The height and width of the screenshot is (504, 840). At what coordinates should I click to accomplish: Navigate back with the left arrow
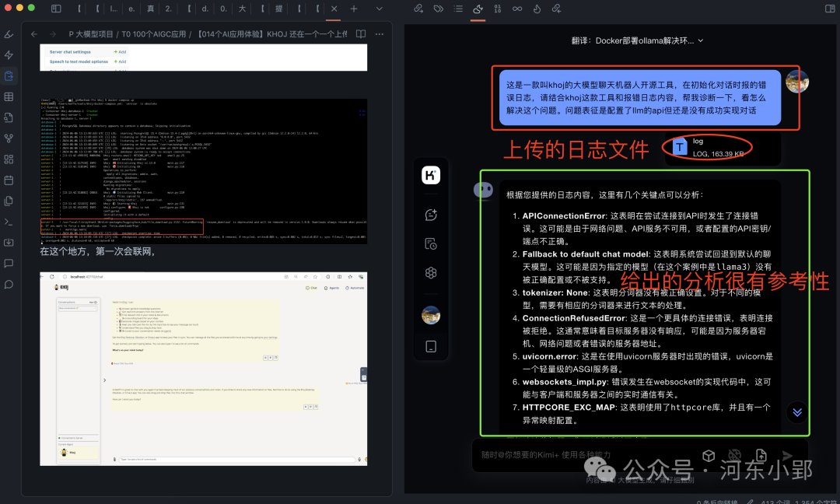tap(34, 33)
